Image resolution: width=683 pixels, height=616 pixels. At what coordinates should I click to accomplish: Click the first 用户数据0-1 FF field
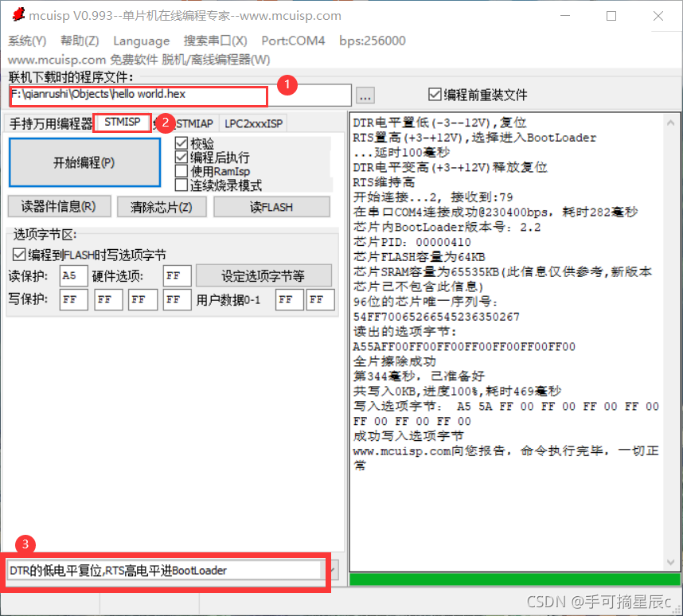pos(289,300)
